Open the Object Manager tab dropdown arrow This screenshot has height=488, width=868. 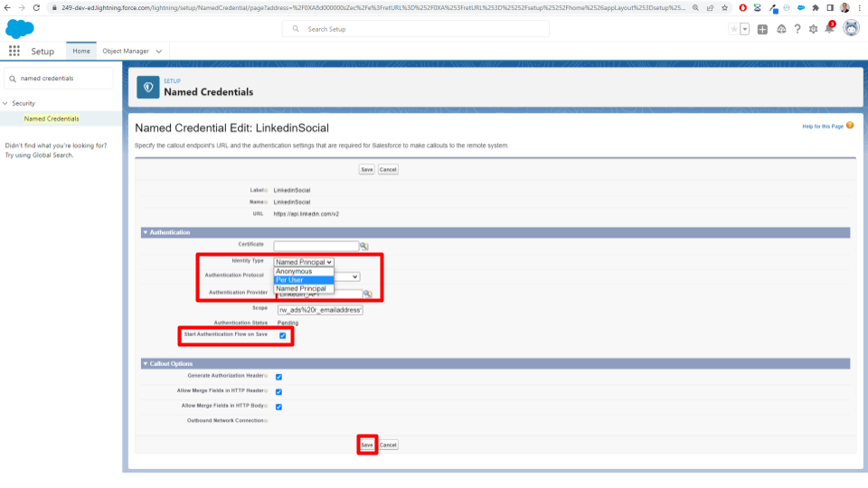tap(159, 52)
